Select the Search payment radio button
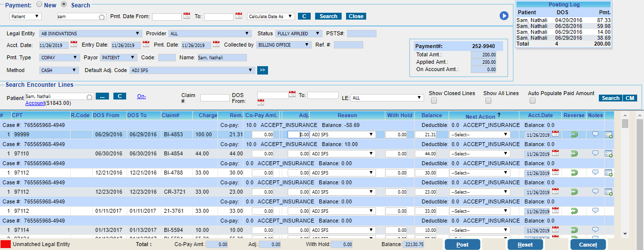This screenshot has height=250, width=644. (64, 4)
